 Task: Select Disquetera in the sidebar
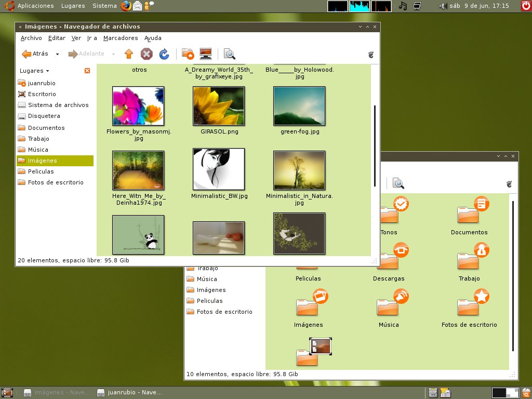click(x=55, y=116)
